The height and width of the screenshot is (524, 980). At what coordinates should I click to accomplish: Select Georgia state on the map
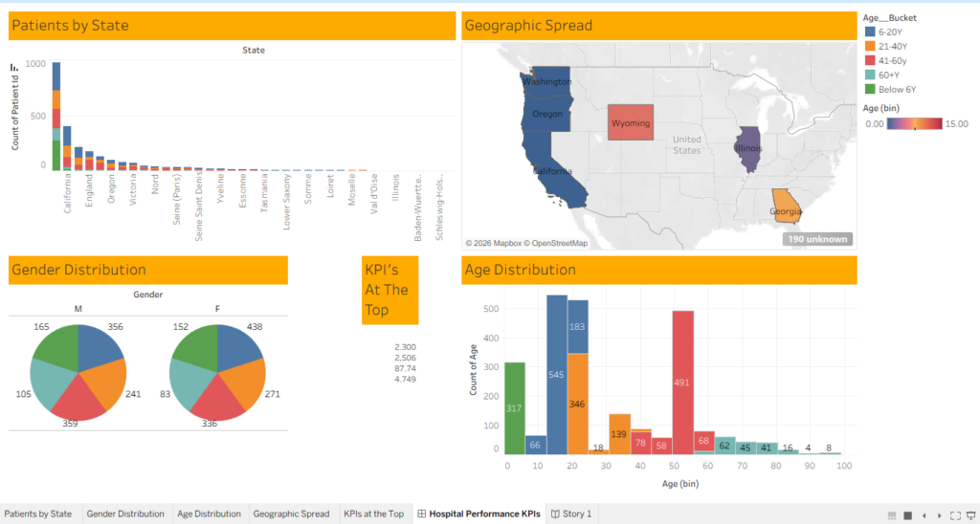click(785, 205)
